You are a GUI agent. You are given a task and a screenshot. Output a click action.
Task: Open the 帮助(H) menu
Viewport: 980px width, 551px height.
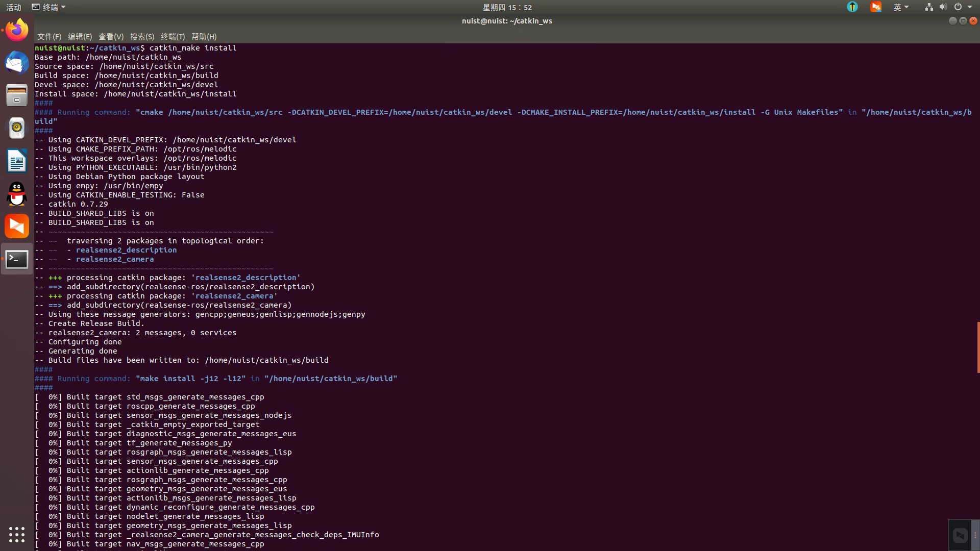204,37
